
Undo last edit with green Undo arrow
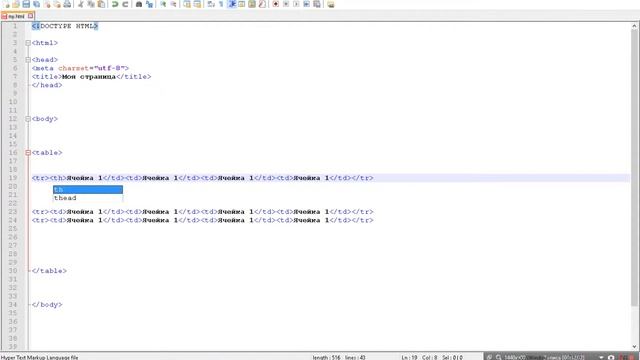tap(115, 4)
